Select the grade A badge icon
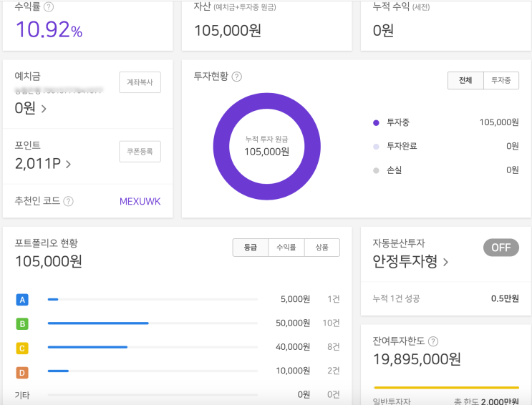Image resolution: width=532 pixels, height=405 pixels. (22, 300)
